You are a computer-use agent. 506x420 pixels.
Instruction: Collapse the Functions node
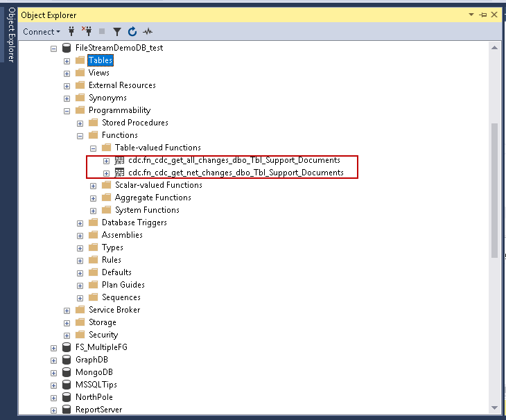coord(80,136)
